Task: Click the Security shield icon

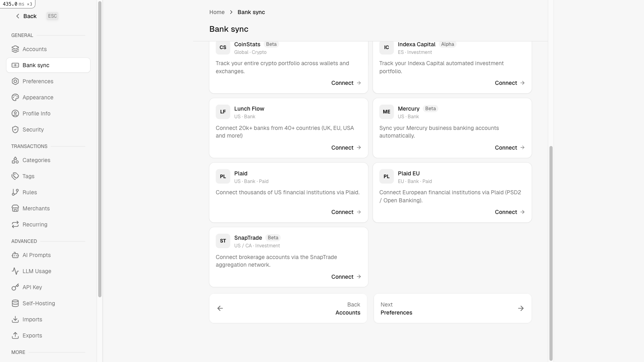Action: pyautogui.click(x=15, y=130)
